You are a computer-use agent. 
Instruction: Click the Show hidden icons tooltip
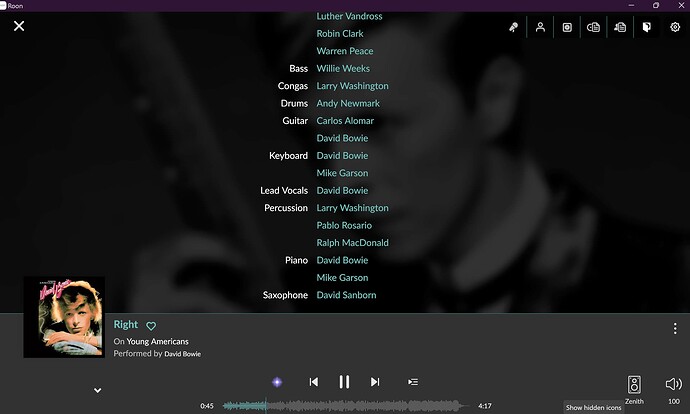tap(594, 407)
